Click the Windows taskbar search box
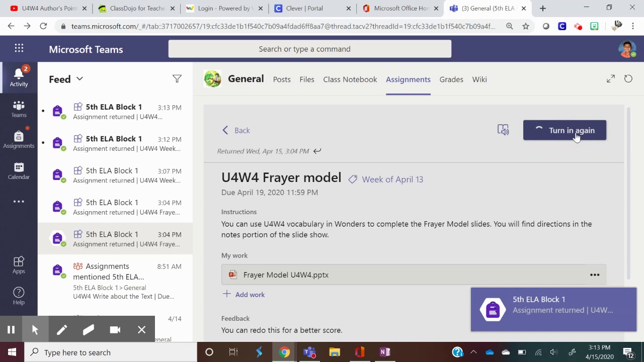644x362 pixels. tap(111, 352)
